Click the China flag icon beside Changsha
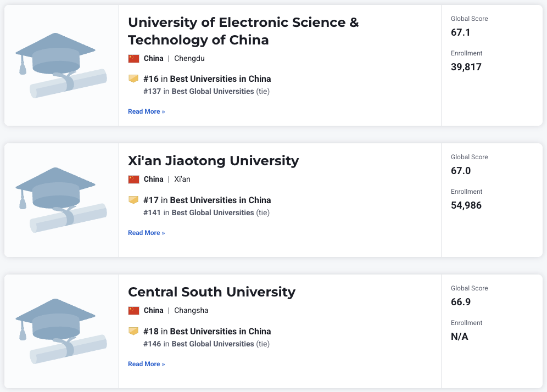 133,310
